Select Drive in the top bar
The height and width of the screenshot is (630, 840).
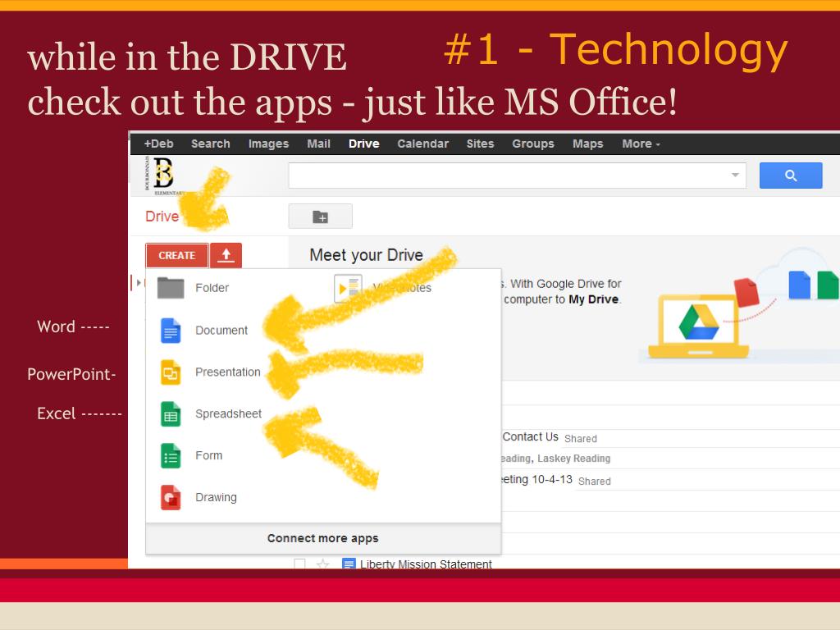click(x=363, y=144)
